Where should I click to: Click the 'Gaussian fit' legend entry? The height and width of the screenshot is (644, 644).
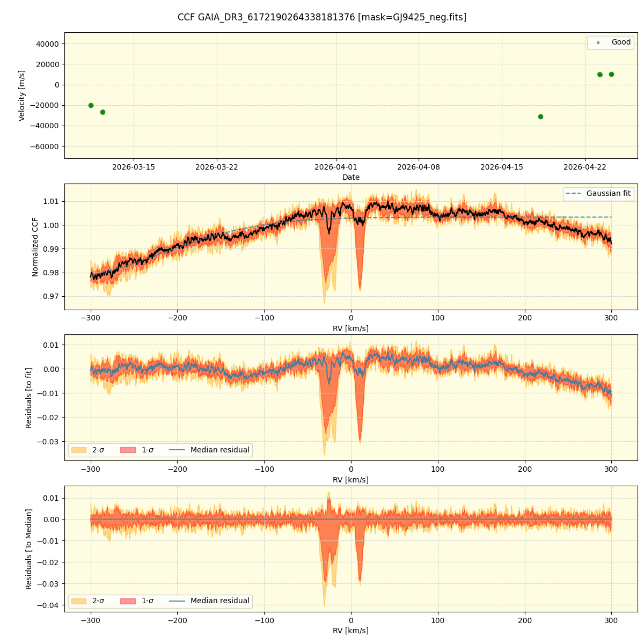click(598, 193)
